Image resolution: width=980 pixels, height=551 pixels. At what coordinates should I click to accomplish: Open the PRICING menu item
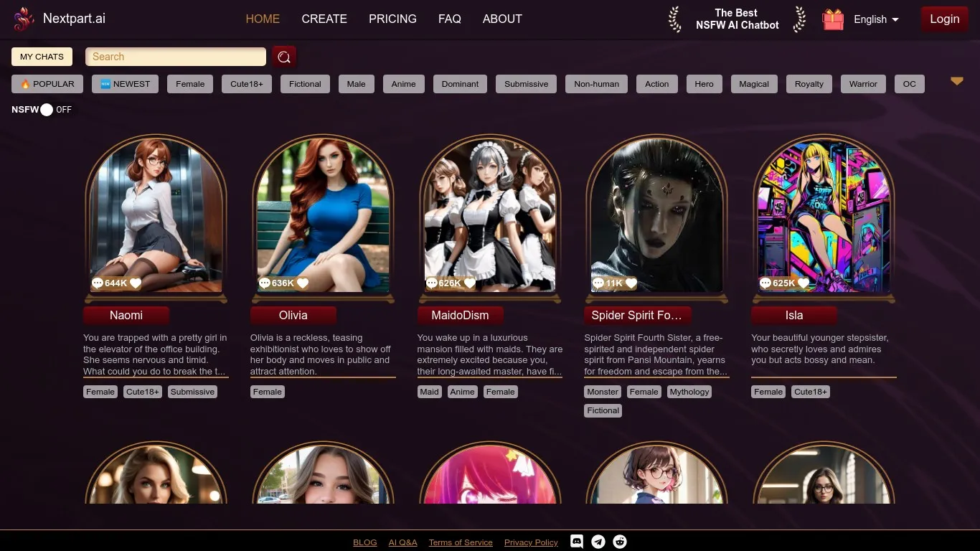(392, 19)
